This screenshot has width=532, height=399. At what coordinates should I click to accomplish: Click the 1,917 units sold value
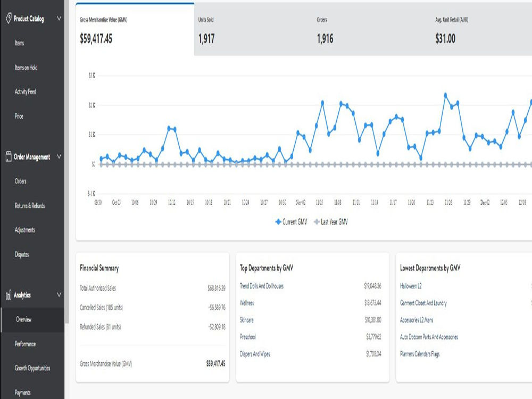tap(206, 39)
